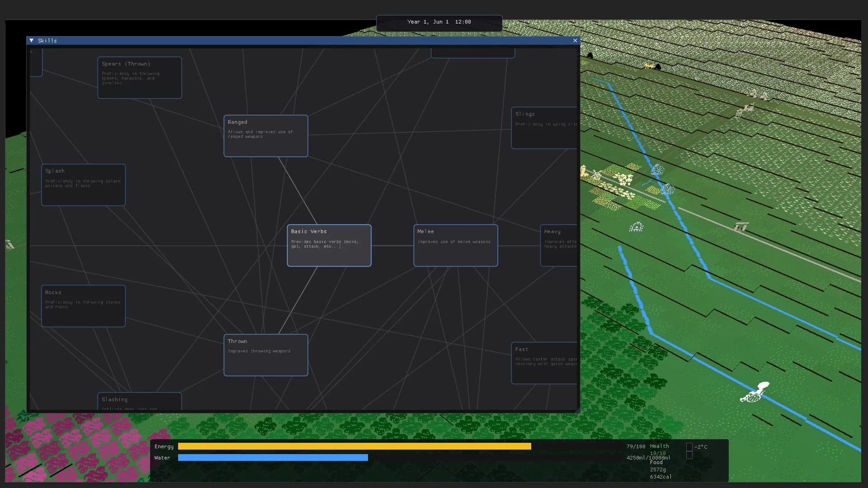This screenshot has width=868, height=488.
Task: Click the blue Water bar
Action: coord(273,458)
